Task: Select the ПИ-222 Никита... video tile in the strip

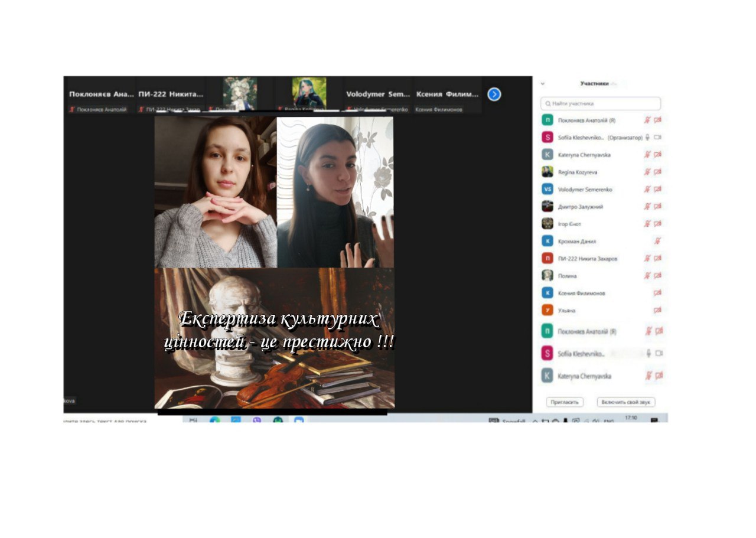Action: click(x=170, y=94)
